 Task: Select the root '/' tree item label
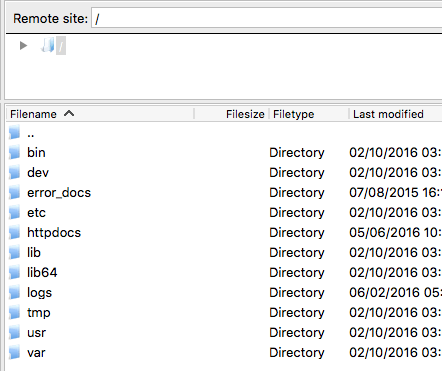[61, 46]
